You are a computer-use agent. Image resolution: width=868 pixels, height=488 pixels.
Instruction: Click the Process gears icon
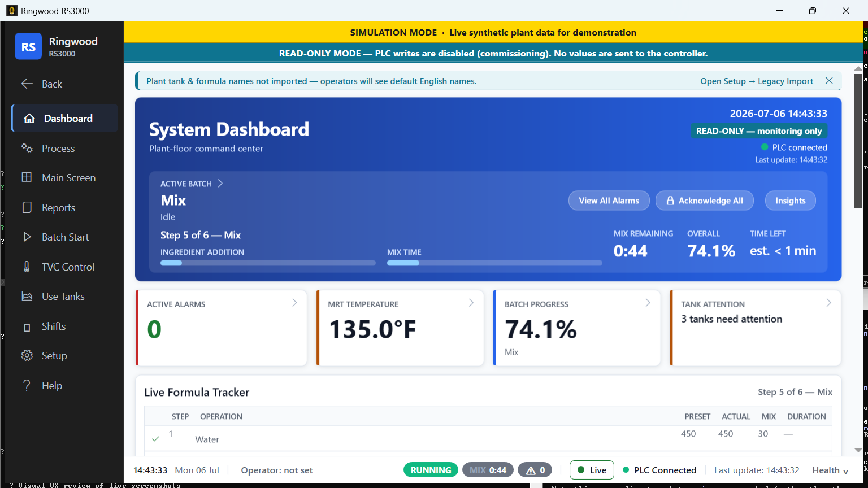click(x=27, y=148)
